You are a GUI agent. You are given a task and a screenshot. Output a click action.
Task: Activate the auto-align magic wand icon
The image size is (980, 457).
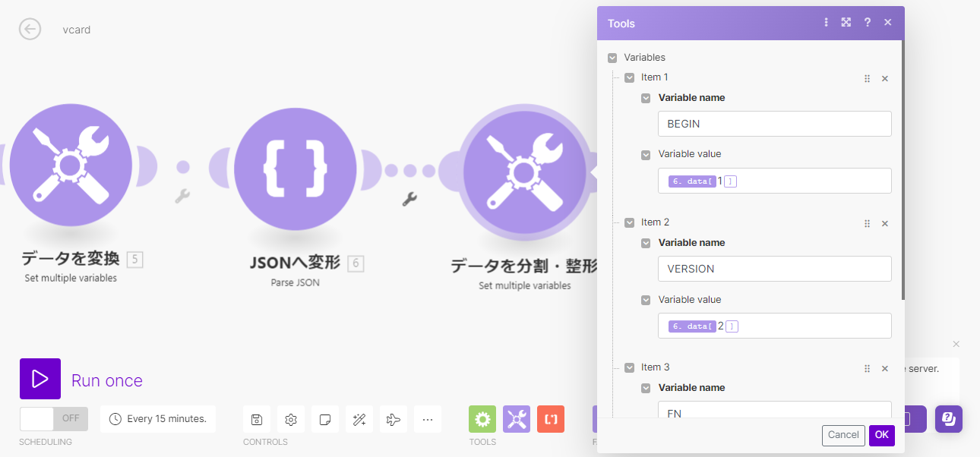pyautogui.click(x=359, y=418)
